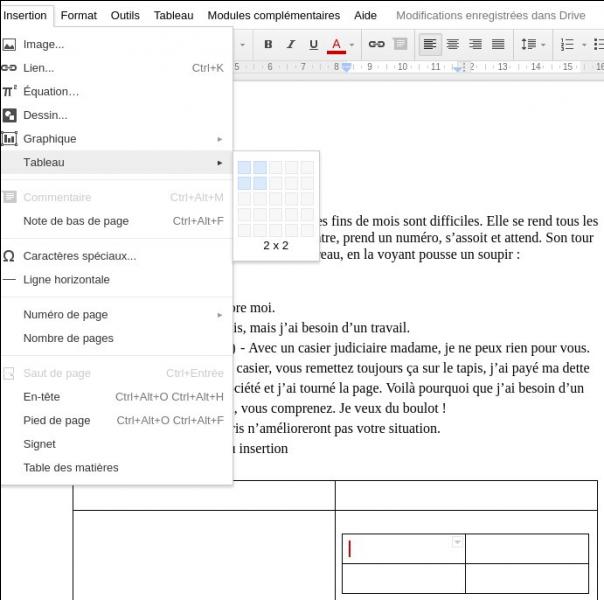Click the omega special characters icon

[x=9, y=256]
